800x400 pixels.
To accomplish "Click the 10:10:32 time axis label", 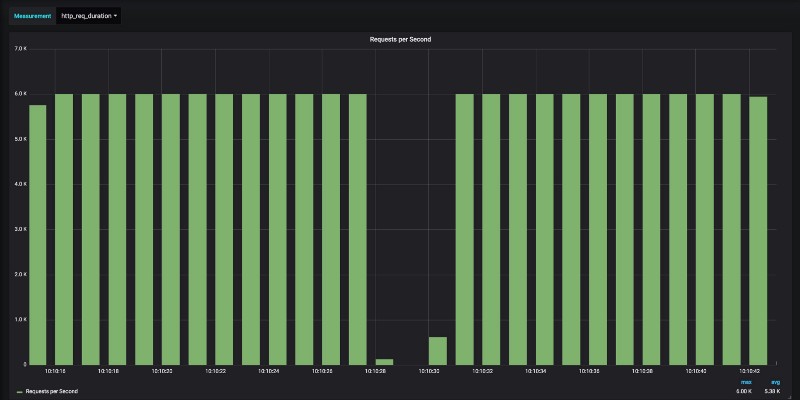I will coord(482,371).
